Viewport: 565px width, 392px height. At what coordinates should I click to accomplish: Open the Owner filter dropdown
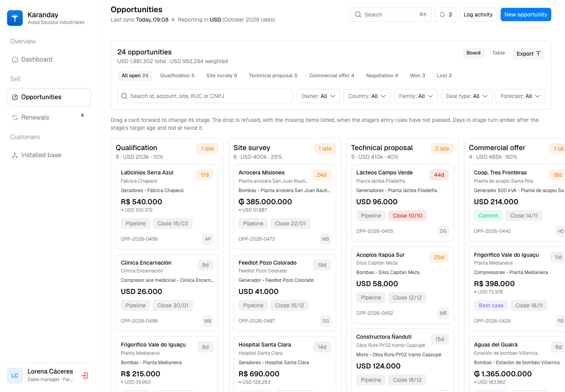(318, 96)
